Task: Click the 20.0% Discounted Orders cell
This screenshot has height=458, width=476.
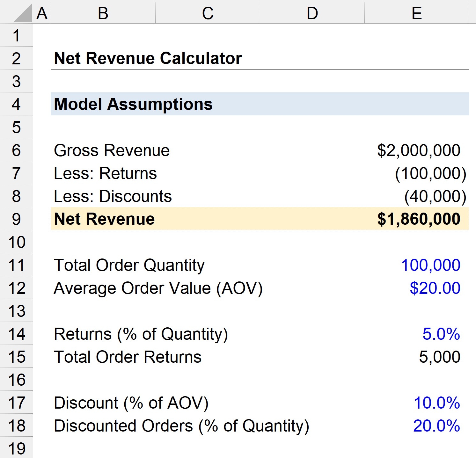Action: [436, 426]
